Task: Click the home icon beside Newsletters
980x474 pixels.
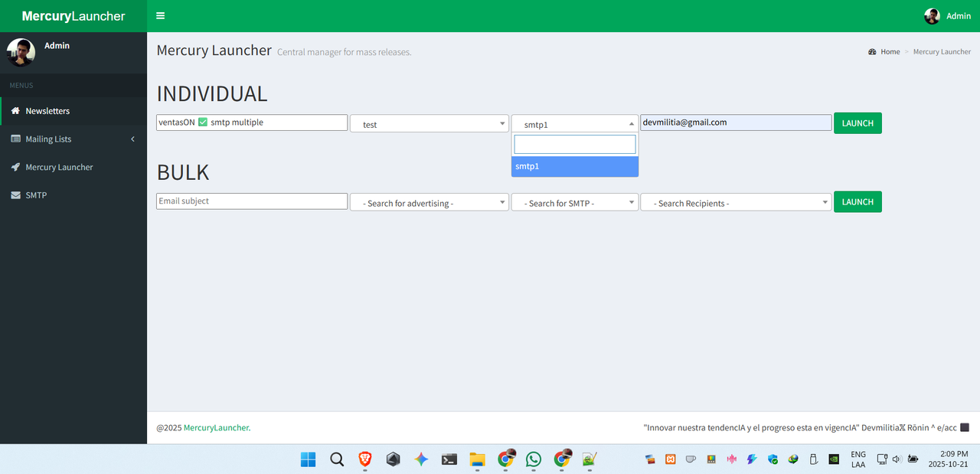Action: point(15,111)
